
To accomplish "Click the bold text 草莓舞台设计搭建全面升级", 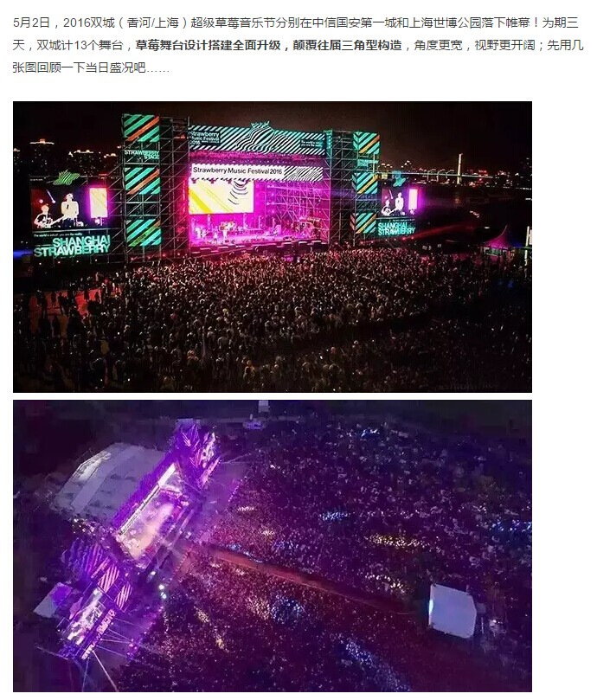I will coord(208,46).
